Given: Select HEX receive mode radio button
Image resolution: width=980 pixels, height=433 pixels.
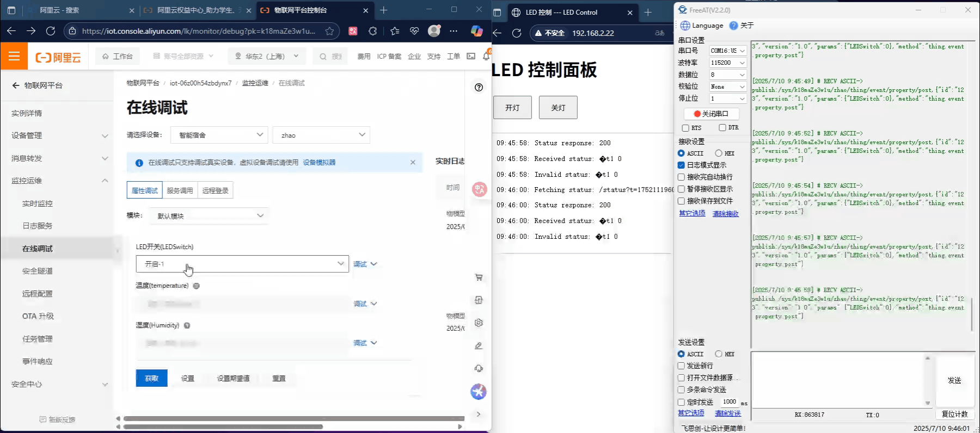Looking at the screenshot, I should click(x=719, y=153).
